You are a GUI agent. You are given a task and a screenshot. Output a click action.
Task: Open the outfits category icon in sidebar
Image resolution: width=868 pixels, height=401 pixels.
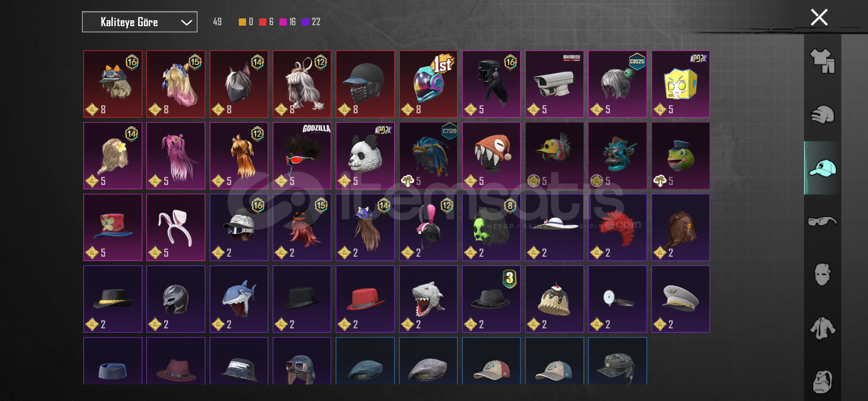(822, 61)
